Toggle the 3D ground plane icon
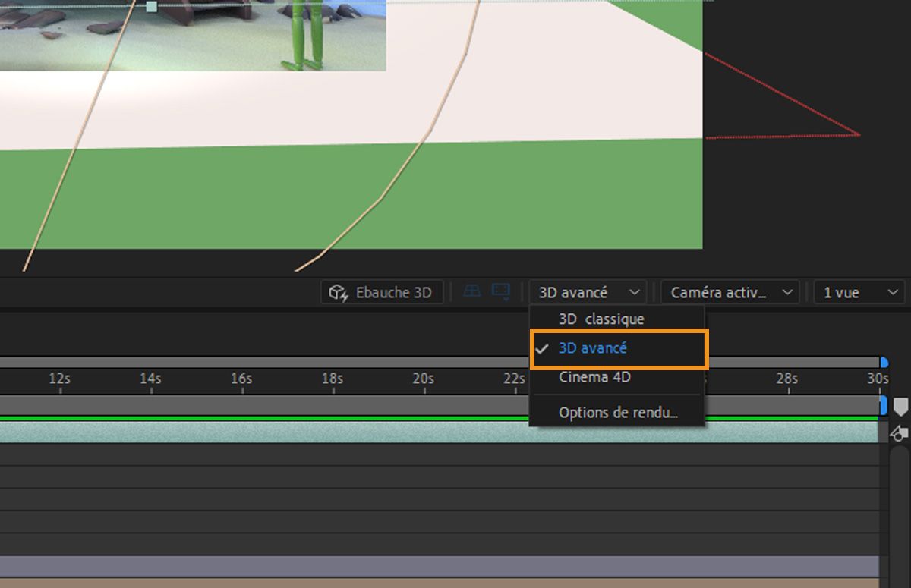The height and width of the screenshot is (588, 911). tap(472, 291)
